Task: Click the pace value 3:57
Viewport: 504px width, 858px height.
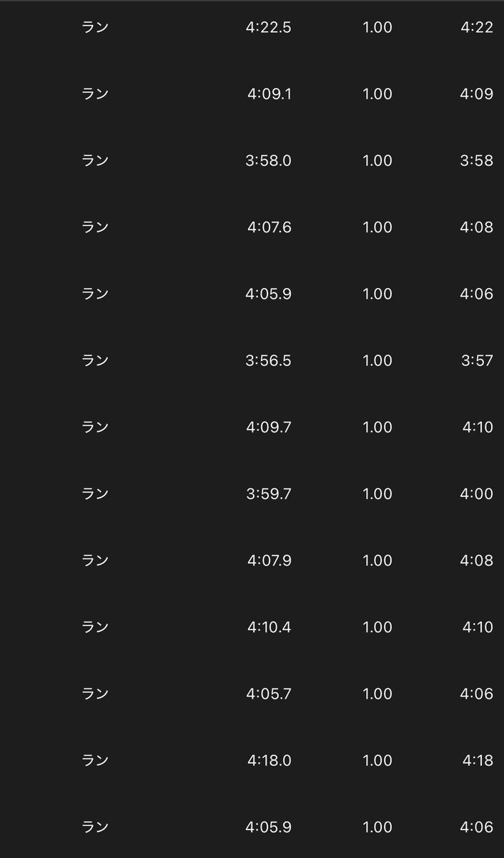Action: (477, 360)
